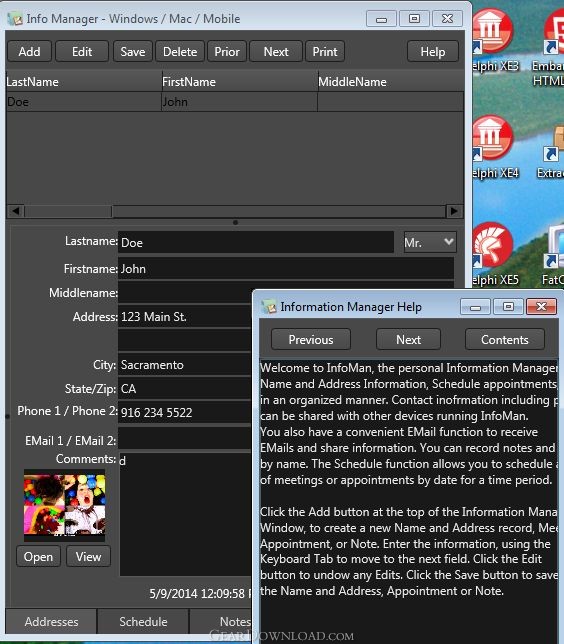Switch to the Schedule tab

coord(143,621)
